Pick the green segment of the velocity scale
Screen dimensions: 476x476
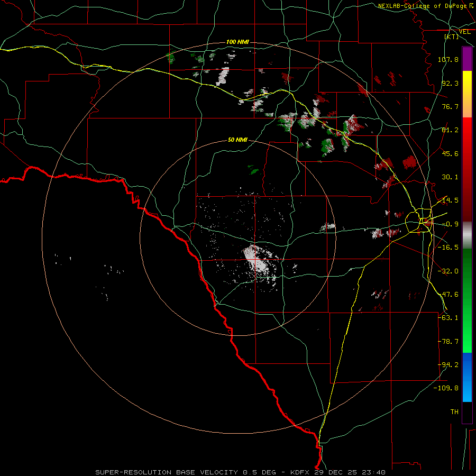(x=467, y=300)
